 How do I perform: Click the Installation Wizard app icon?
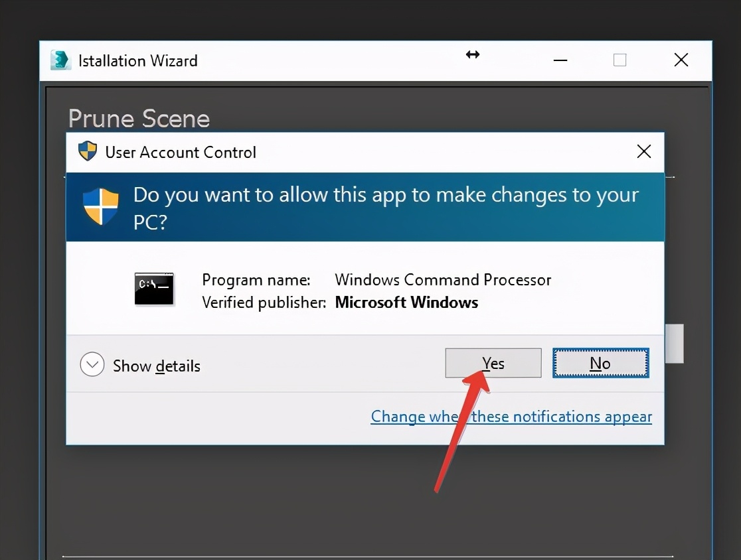(60, 60)
